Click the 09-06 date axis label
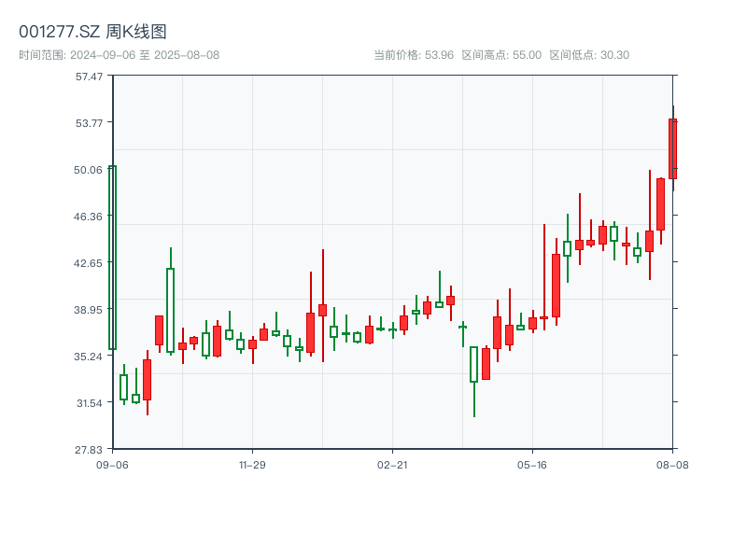Image resolution: width=747 pixels, height=560 pixels. click(x=112, y=464)
